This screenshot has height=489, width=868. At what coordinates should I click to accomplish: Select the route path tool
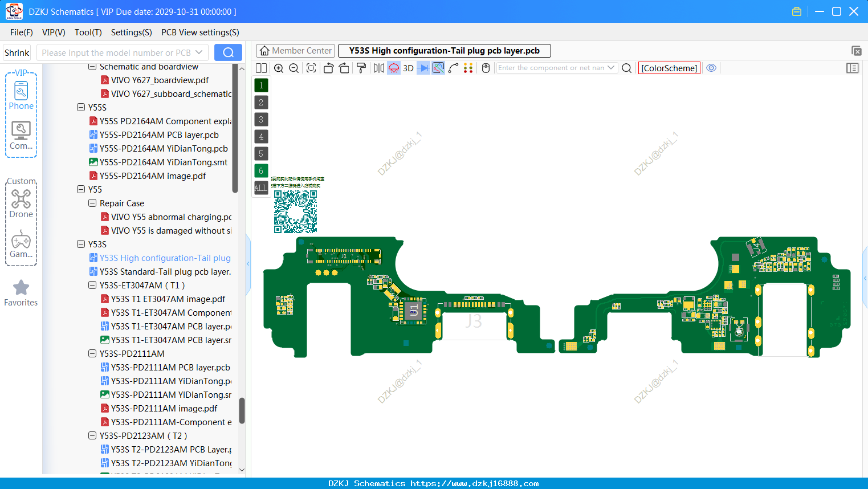click(453, 68)
